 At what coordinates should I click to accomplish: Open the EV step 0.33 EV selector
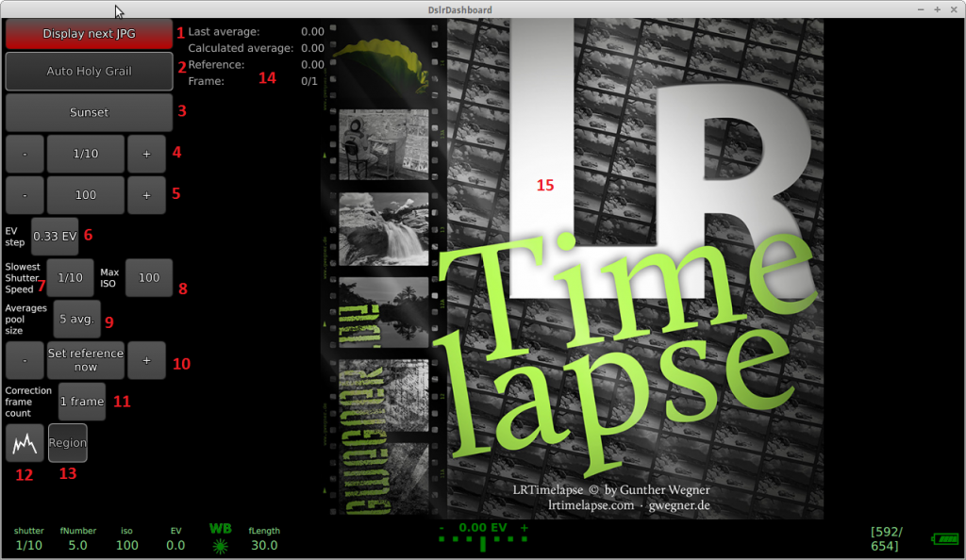54,236
